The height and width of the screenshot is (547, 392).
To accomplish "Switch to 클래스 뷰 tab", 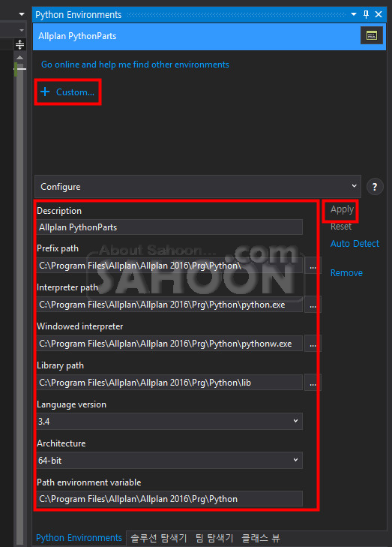I will tap(261, 538).
